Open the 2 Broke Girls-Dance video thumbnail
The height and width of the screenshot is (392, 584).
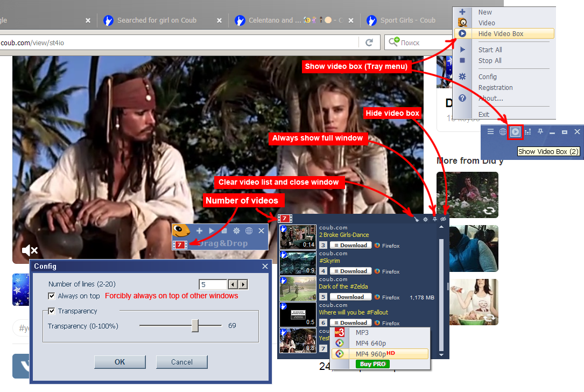point(298,237)
